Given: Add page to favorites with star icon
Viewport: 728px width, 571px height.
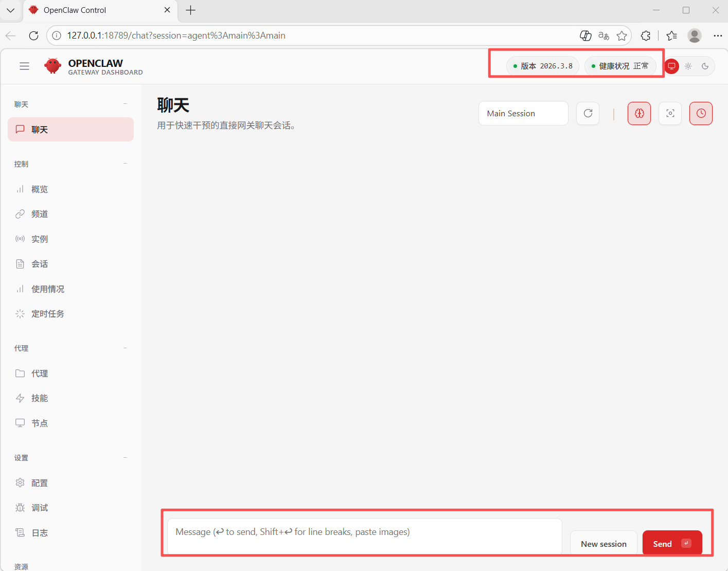Looking at the screenshot, I should click(622, 35).
